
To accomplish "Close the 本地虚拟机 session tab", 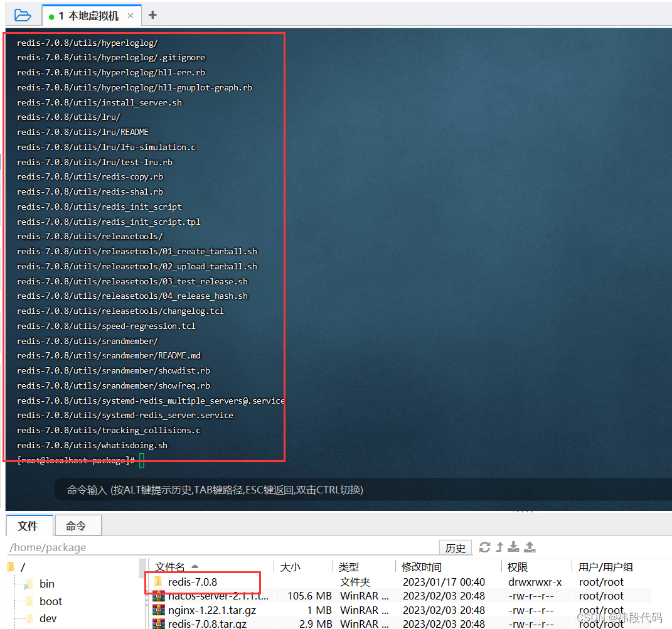I will coord(131,16).
